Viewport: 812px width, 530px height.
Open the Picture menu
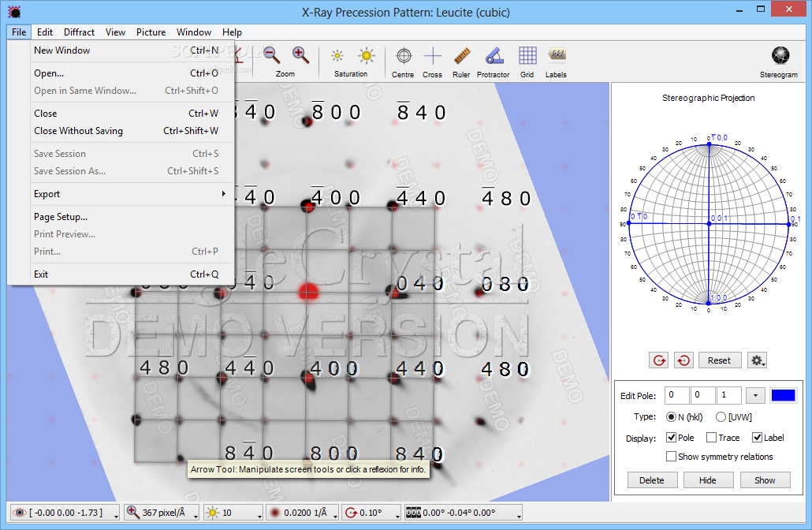click(151, 32)
